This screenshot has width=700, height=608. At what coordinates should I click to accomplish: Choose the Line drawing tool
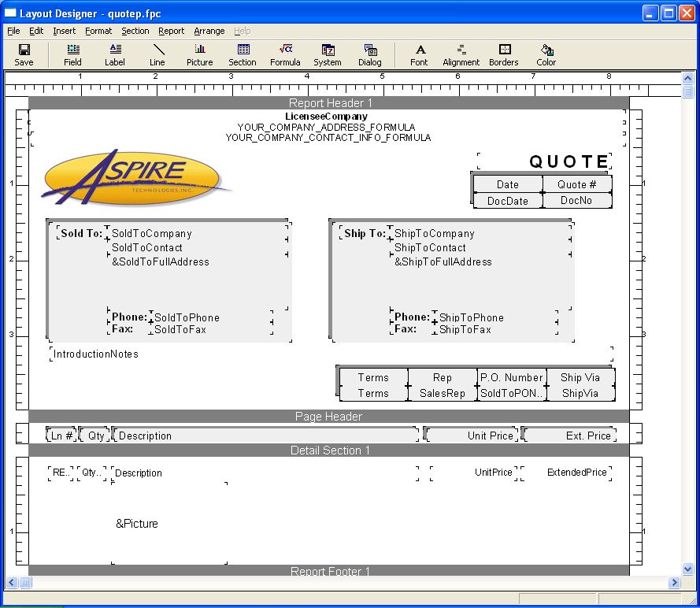[x=157, y=54]
